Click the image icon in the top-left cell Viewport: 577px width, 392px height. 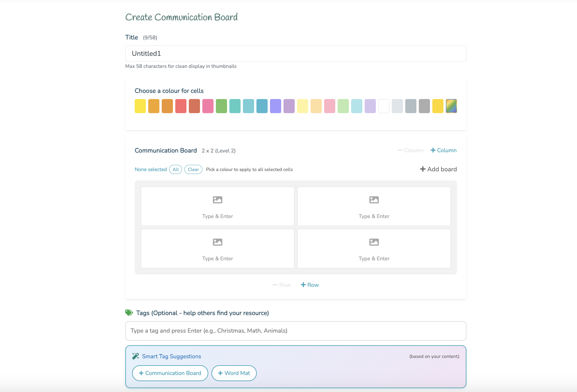217,200
